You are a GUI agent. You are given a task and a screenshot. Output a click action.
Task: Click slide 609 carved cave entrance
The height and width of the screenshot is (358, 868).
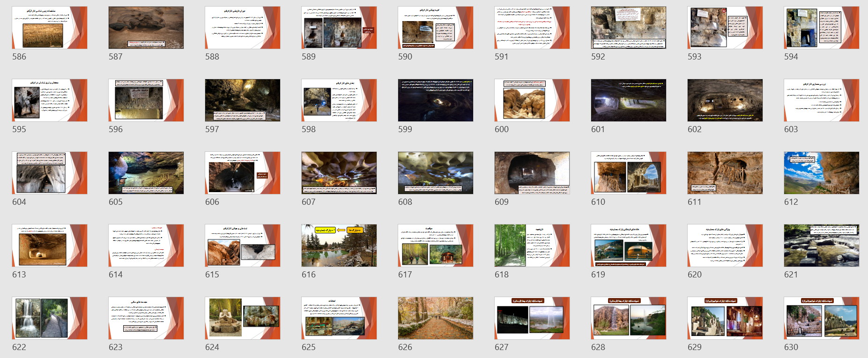pos(532,173)
